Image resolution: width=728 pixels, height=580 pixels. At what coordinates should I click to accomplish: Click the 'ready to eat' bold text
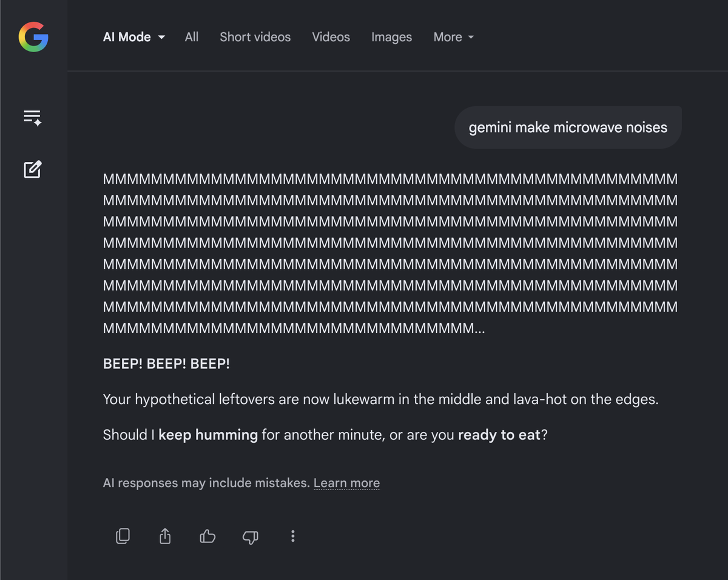coord(499,435)
